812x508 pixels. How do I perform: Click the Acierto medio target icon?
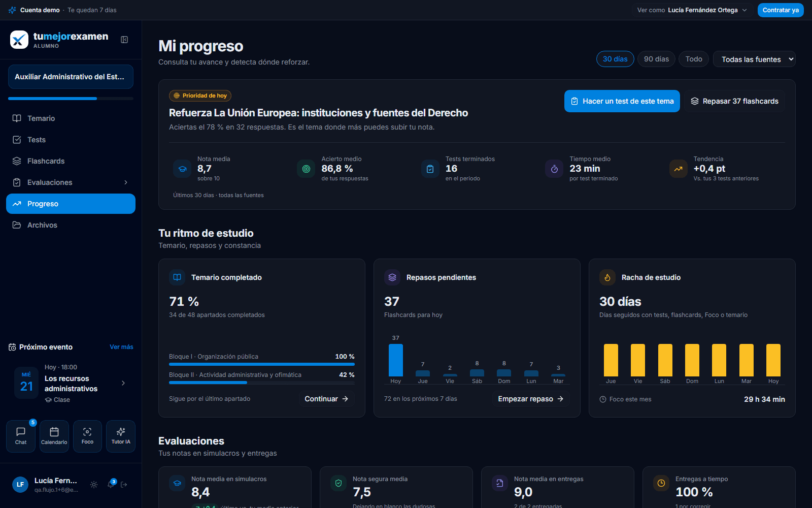click(306, 169)
